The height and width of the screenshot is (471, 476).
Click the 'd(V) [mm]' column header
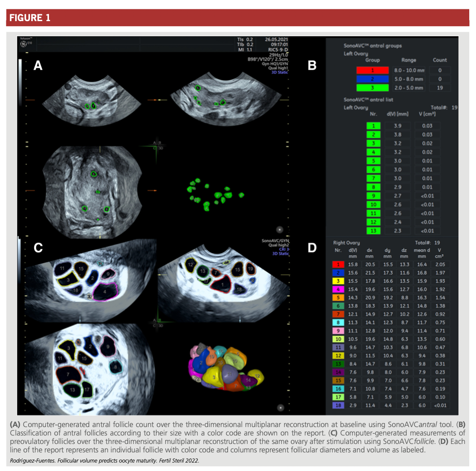click(397, 114)
